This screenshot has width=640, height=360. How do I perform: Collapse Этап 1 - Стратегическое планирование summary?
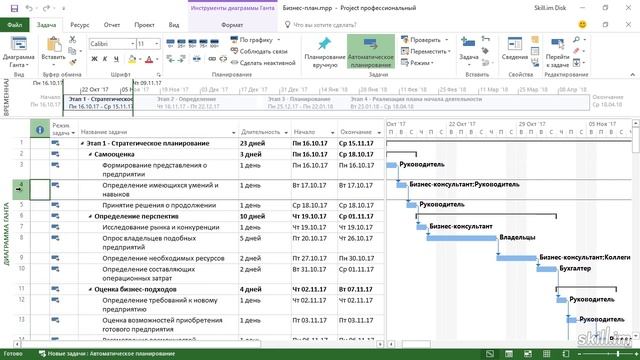coord(82,144)
